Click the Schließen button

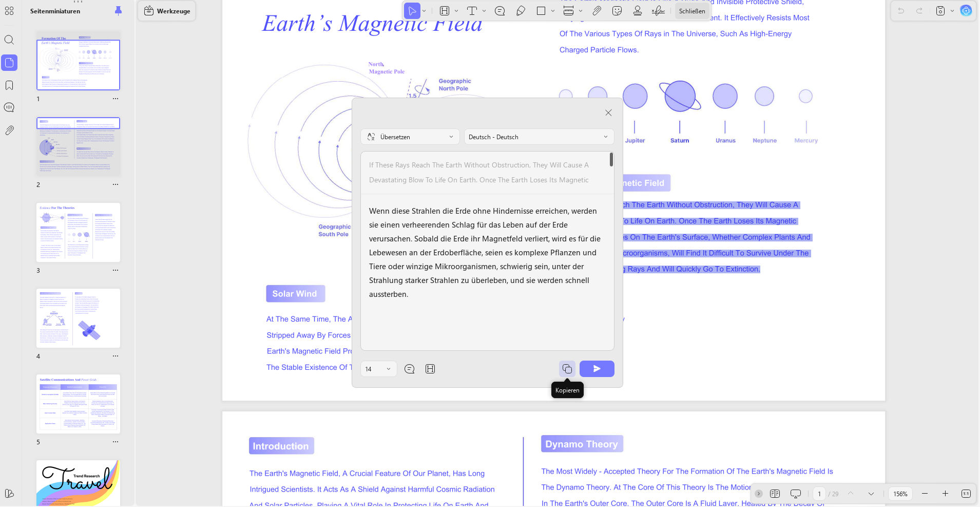pyautogui.click(x=691, y=11)
